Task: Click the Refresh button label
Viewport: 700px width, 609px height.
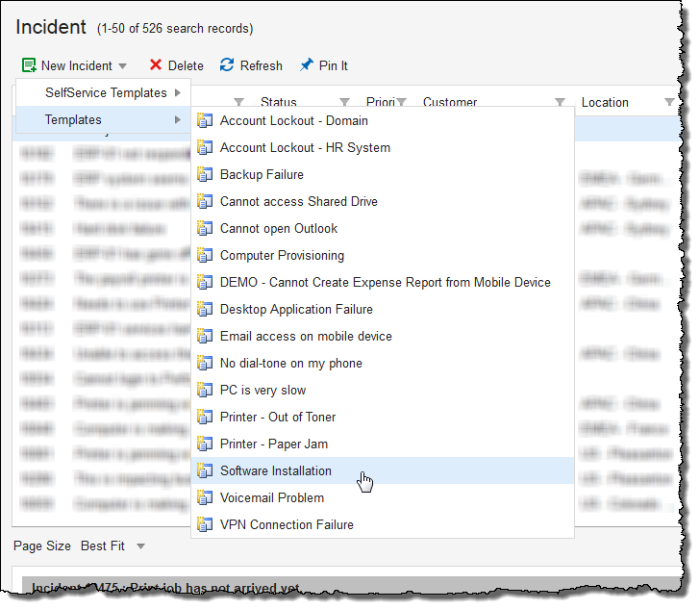Action: pos(262,65)
